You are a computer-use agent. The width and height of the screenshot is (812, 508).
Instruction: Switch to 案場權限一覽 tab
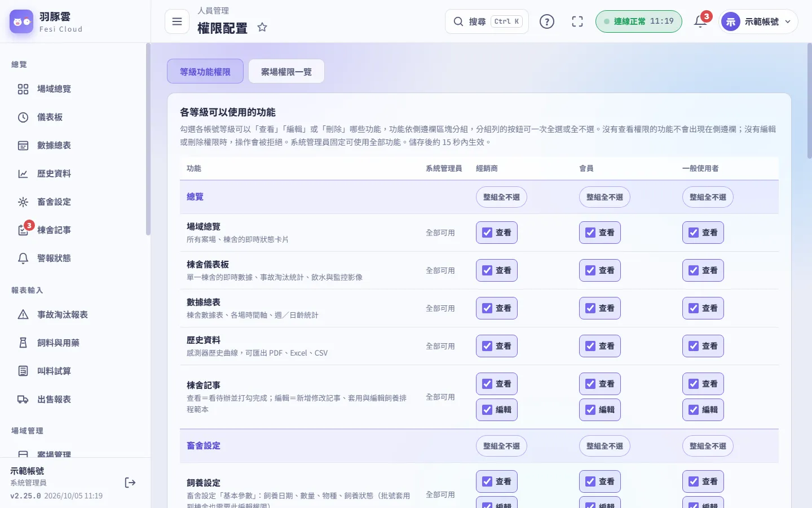tap(286, 72)
